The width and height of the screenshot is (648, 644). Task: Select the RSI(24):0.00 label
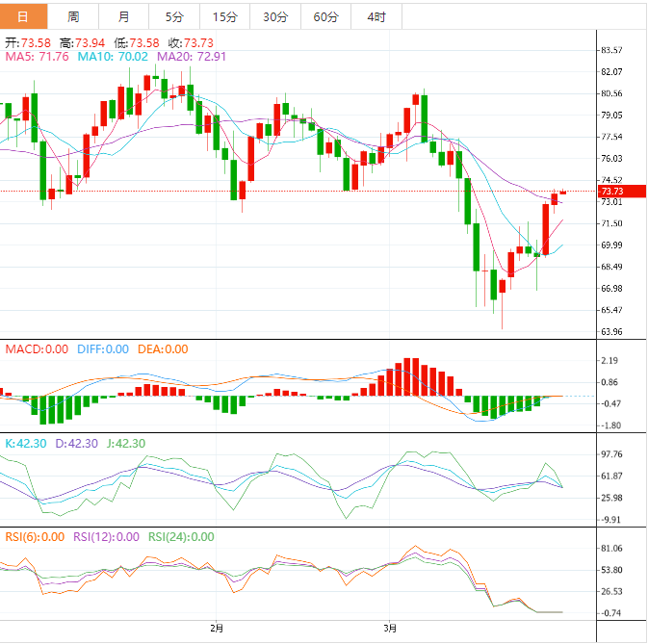pos(181,537)
